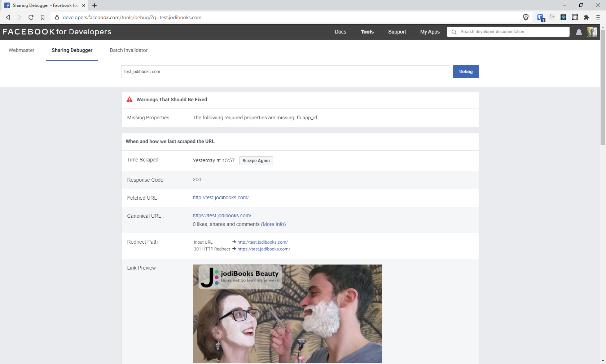The image size is (606, 364).
Task: Click the More Info link
Action: coord(273,224)
